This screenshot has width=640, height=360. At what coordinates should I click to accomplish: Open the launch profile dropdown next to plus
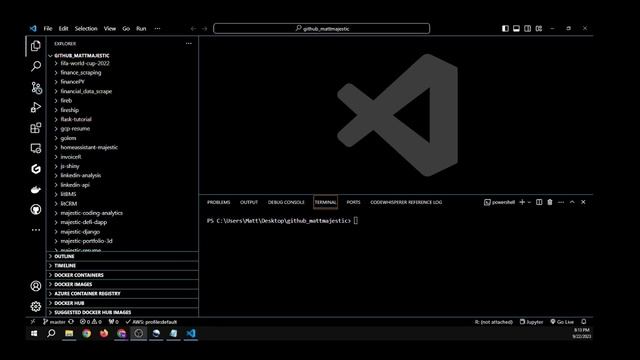pyautogui.click(x=529, y=202)
